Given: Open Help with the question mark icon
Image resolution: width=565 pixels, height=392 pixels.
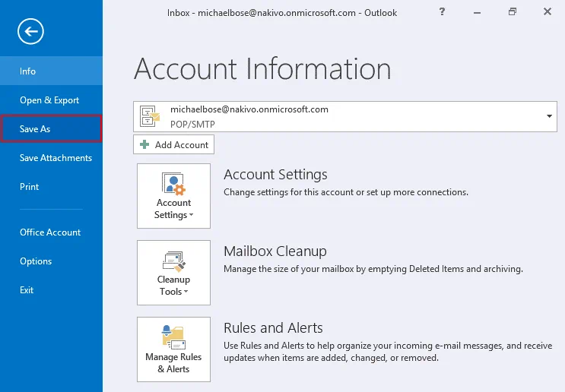Looking at the screenshot, I should 443,11.
